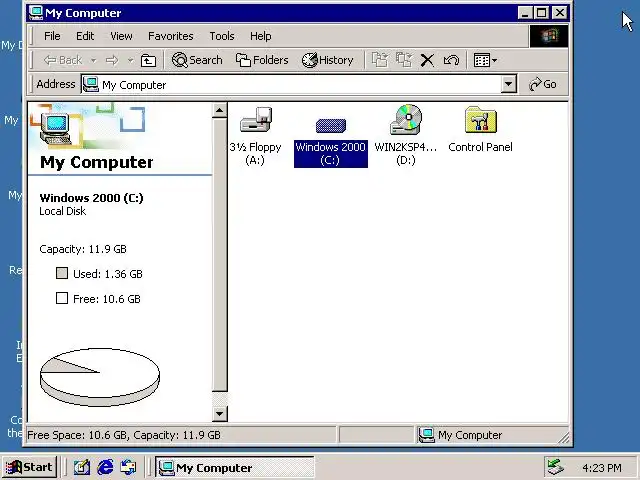The image size is (640, 480).
Task: Click the Show Desktop quick launch icon
Action: 82,467
